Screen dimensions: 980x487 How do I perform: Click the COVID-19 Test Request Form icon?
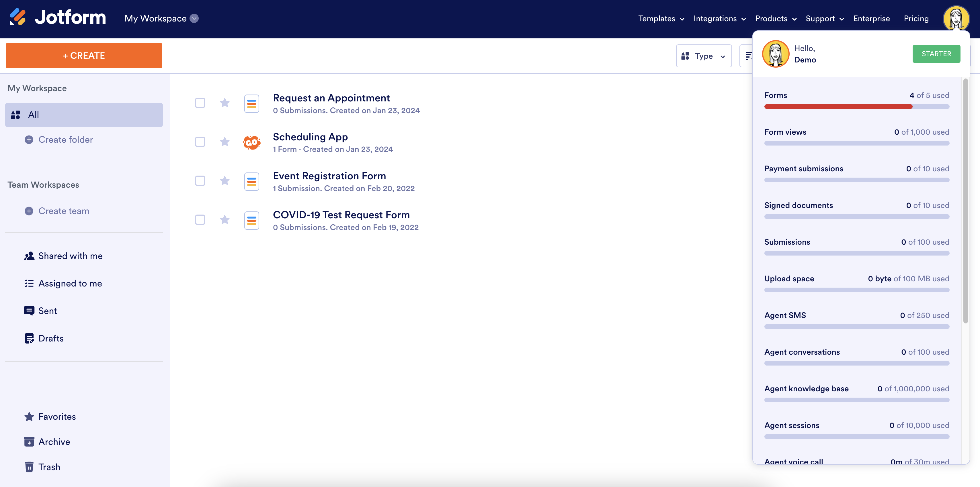[251, 221]
